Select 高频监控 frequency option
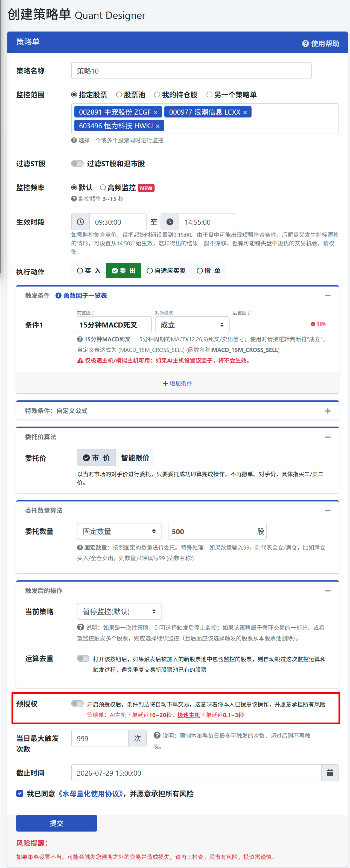350x868 pixels. click(x=103, y=187)
